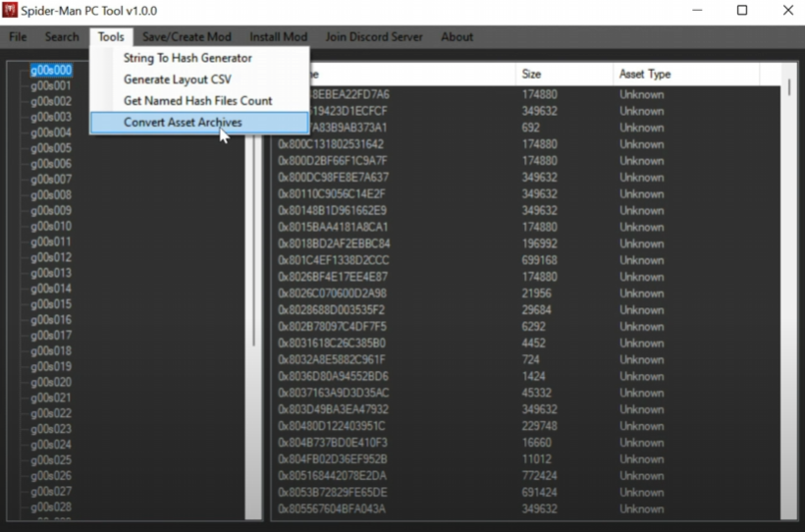Open the Search menu
805x532 pixels.
click(62, 37)
